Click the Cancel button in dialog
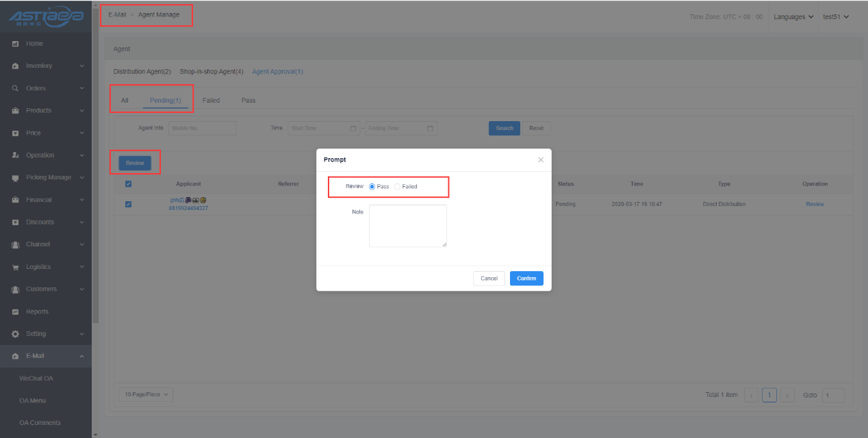The width and height of the screenshot is (868, 438). (489, 279)
